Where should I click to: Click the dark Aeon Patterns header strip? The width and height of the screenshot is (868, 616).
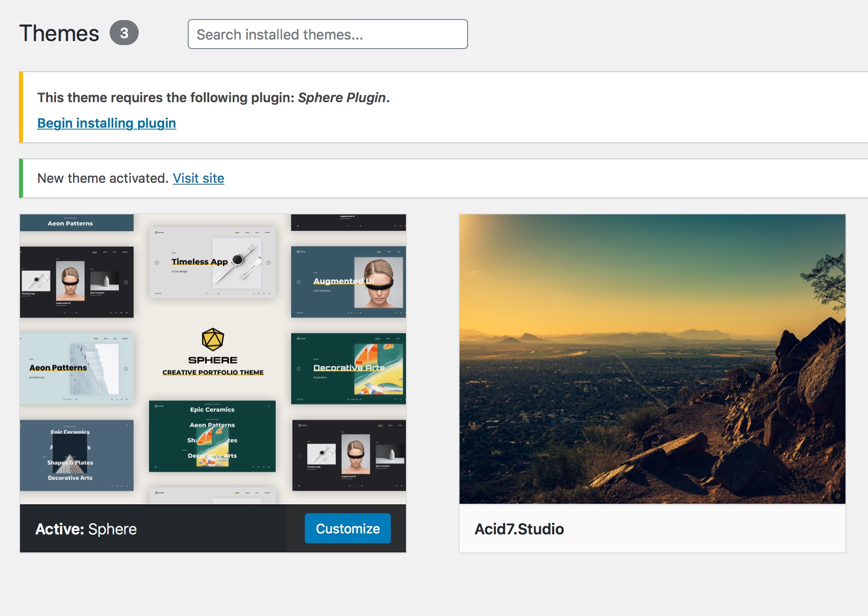pyautogui.click(x=77, y=223)
